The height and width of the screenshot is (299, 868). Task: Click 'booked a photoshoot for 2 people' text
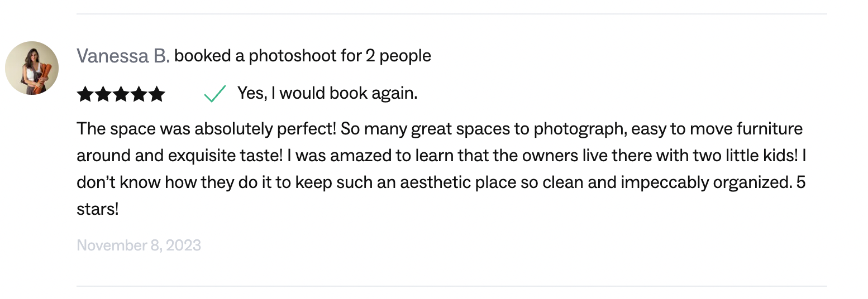click(x=303, y=56)
